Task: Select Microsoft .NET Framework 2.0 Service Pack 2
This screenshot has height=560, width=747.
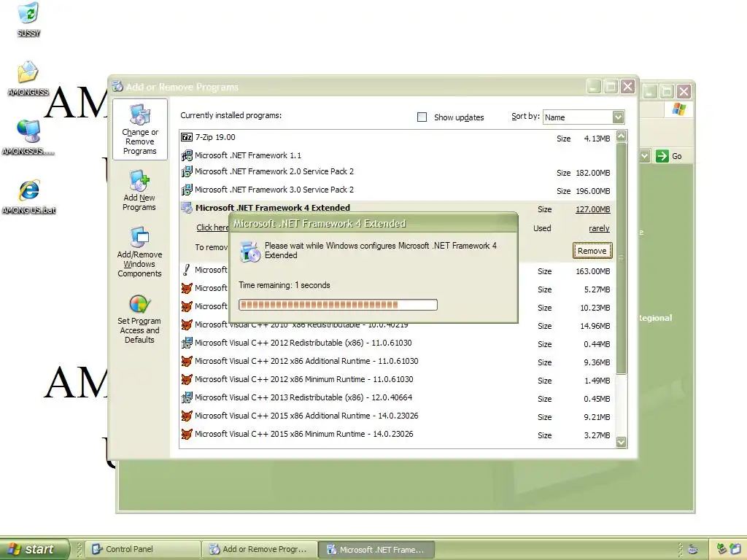Action: tap(398, 172)
